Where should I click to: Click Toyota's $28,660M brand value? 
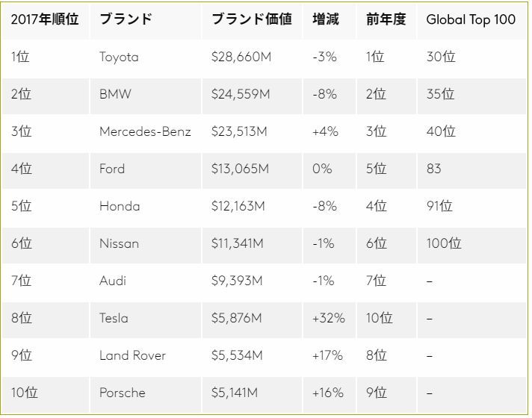pyautogui.click(x=241, y=57)
